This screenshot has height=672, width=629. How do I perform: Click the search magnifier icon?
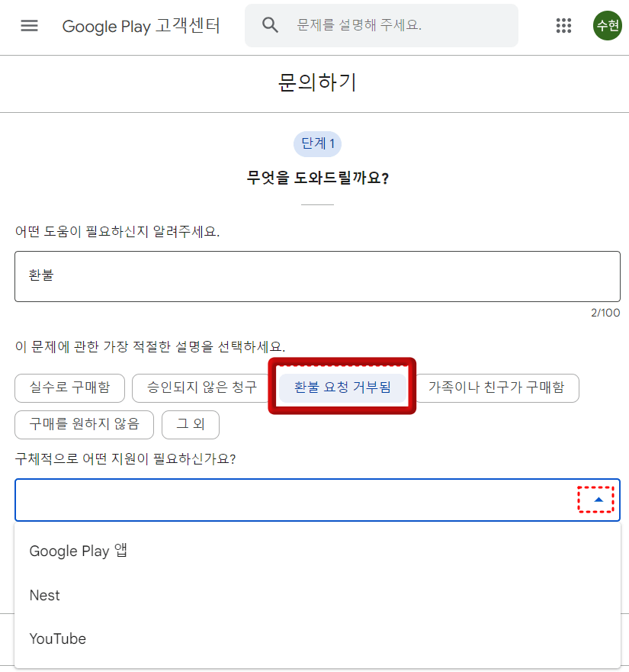pyautogui.click(x=270, y=25)
